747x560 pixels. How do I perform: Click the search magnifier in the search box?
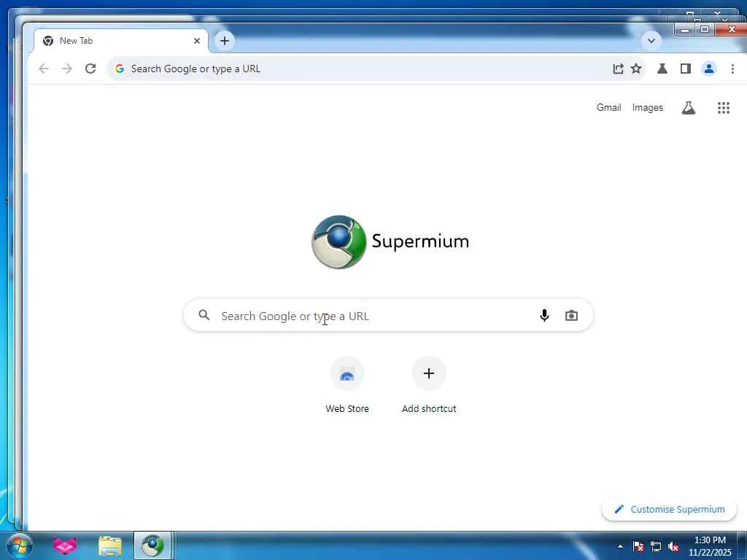tap(204, 315)
